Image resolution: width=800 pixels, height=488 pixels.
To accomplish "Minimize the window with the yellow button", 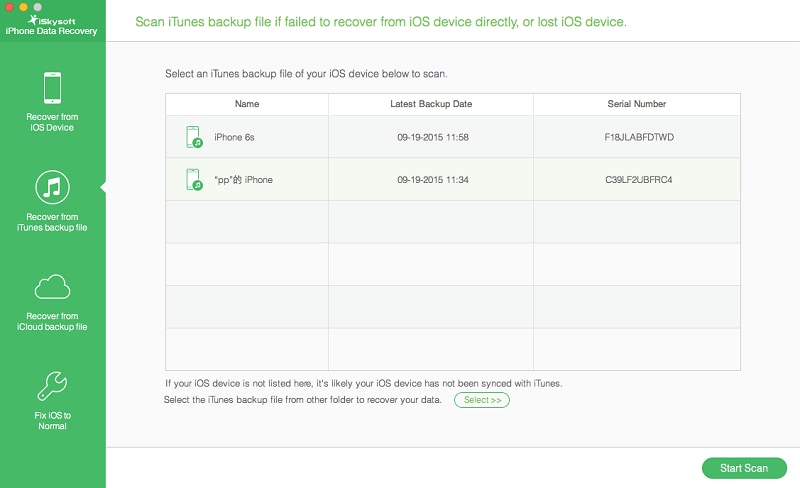I will 23,7.
